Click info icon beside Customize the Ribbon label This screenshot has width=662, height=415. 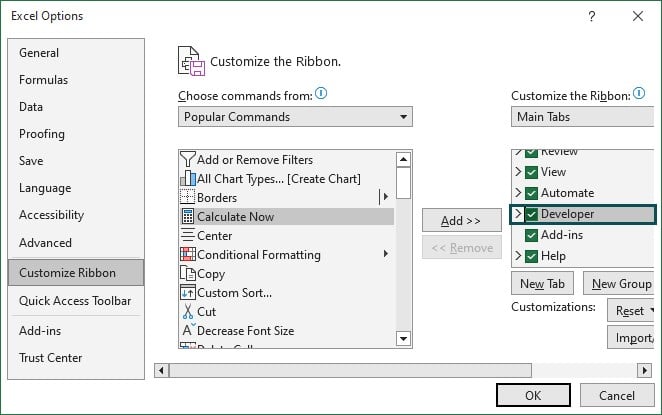point(639,93)
